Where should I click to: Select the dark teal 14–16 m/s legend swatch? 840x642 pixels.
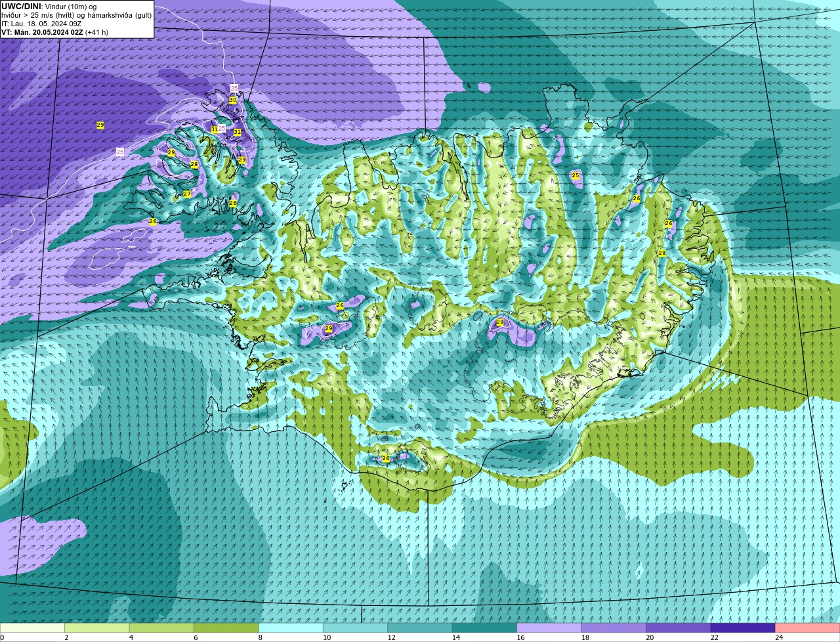484,628
